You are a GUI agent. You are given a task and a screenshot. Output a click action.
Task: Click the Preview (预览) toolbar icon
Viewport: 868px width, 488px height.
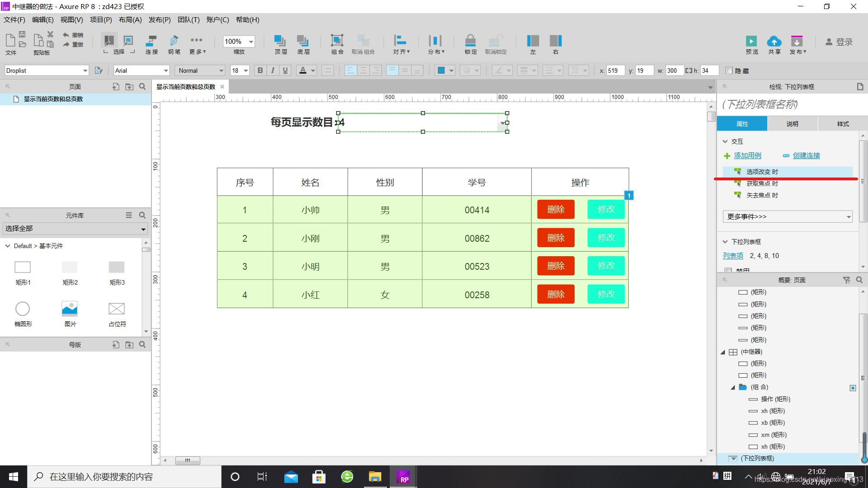(751, 42)
